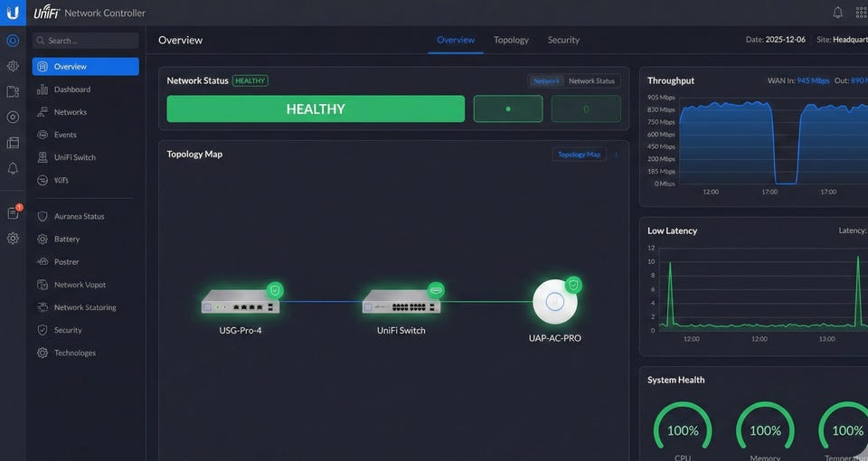The width and height of the screenshot is (868, 461).
Task: Open the app grid launcher icon
Action: (861, 13)
